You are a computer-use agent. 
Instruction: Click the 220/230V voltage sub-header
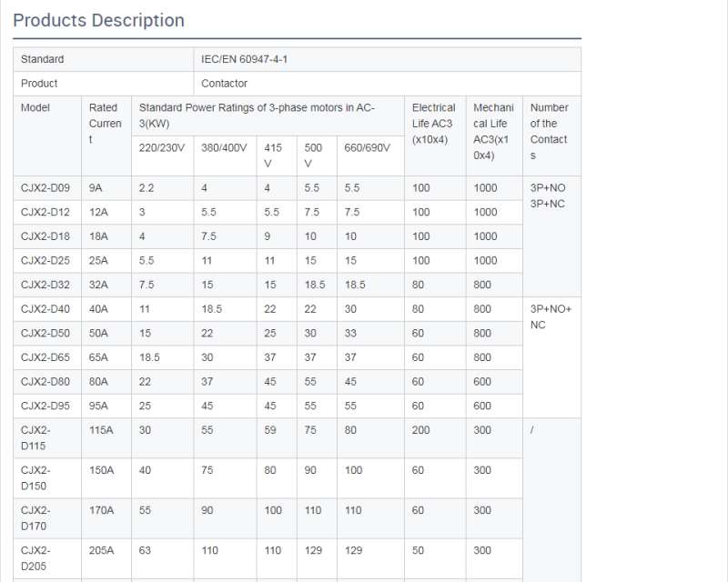pos(161,147)
